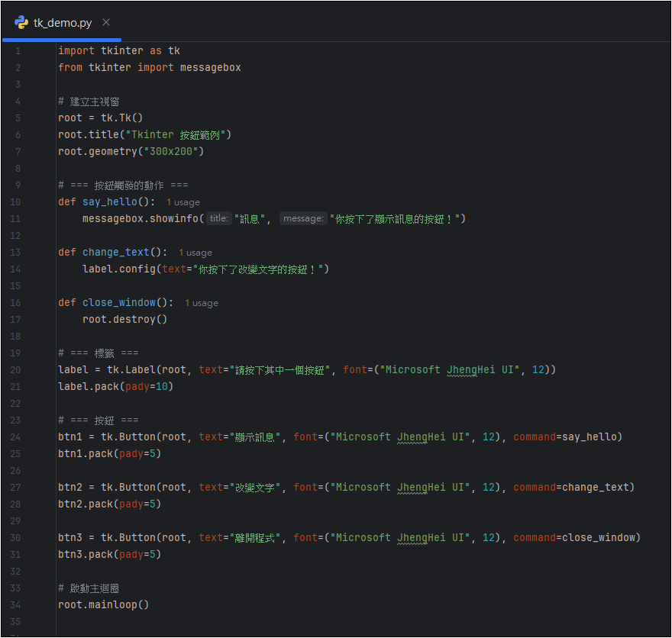
Task: Click the "title:" parameter hint in showinfo
Action: (218, 219)
